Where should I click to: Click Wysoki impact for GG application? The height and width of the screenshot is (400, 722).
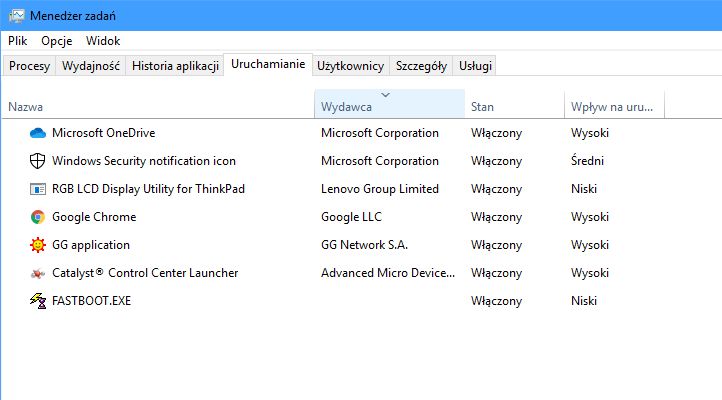[590, 245]
